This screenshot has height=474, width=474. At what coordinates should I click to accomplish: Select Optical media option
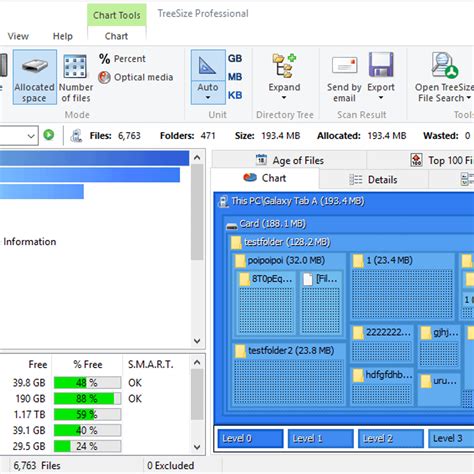tap(136, 77)
